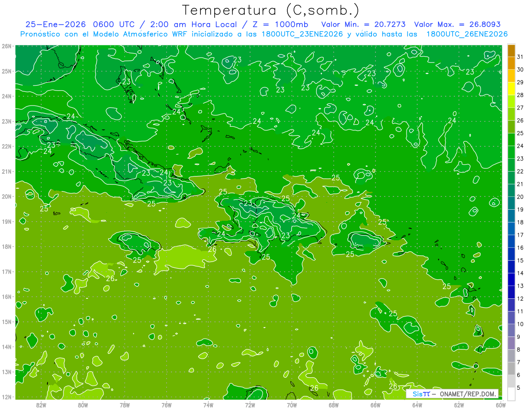Click the '14N' latitude axis label

[6, 347]
